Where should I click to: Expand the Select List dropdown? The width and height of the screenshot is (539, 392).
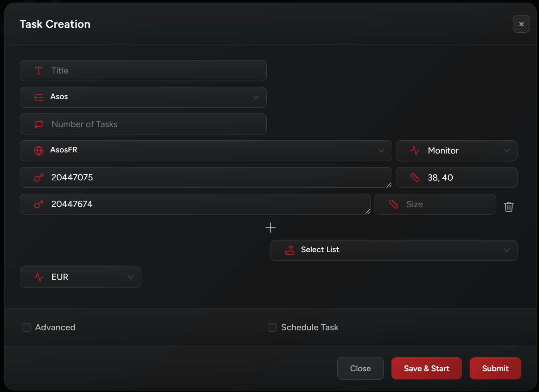[x=394, y=250]
